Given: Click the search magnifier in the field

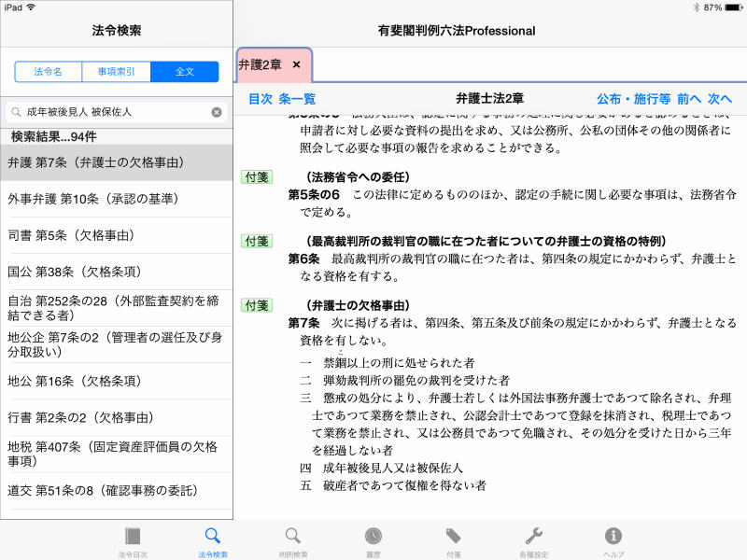Looking at the screenshot, I should [x=16, y=112].
